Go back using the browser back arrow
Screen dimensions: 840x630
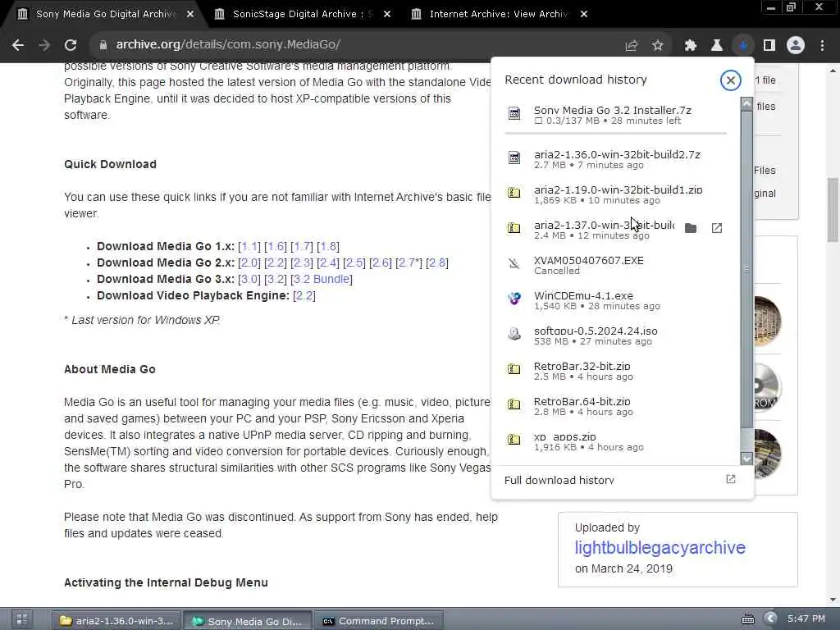click(18, 45)
